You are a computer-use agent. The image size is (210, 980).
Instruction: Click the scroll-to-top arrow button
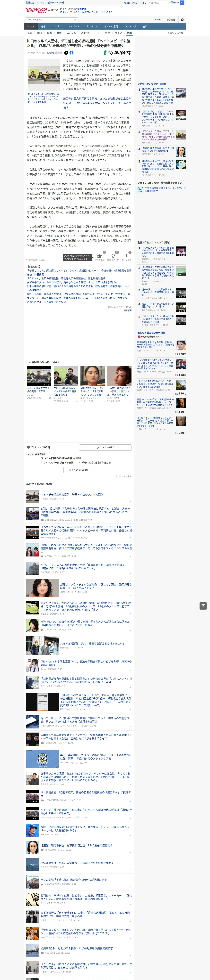click(x=203, y=606)
